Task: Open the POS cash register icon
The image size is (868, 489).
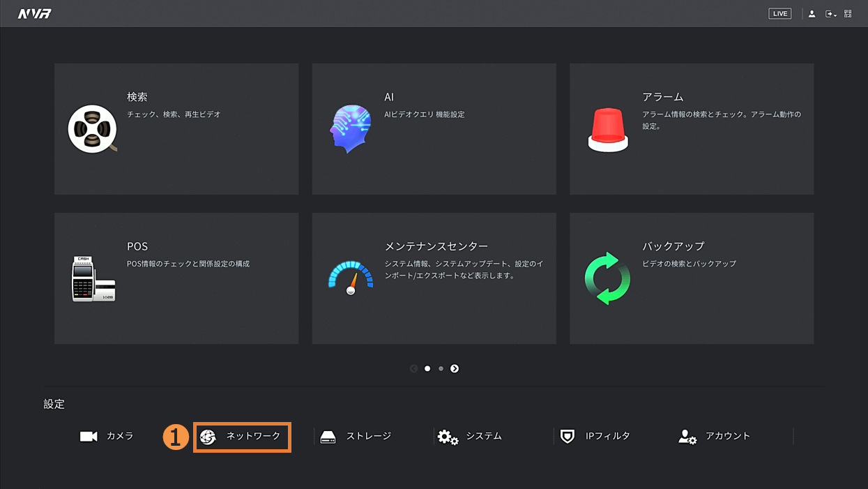Action: [x=93, y=278]
